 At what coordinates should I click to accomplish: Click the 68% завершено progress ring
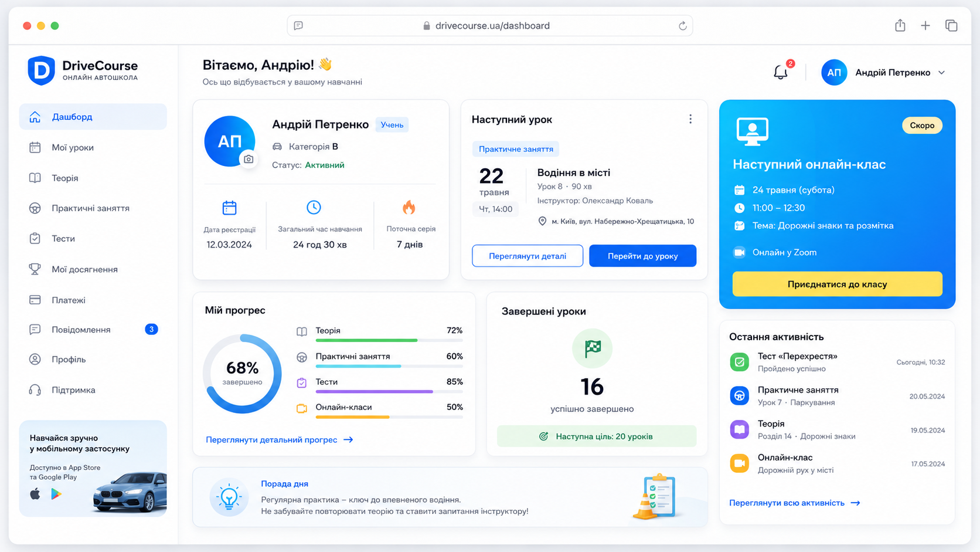(x=242, y=374)
